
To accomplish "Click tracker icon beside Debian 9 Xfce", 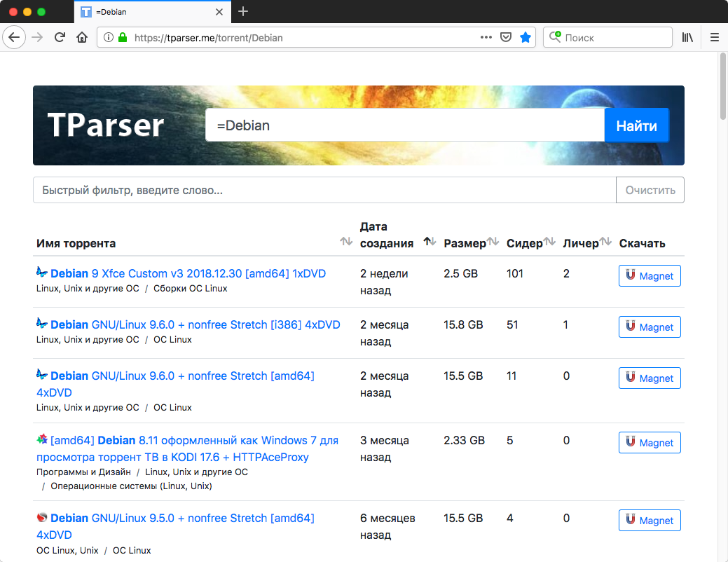I will pos(42,272).
